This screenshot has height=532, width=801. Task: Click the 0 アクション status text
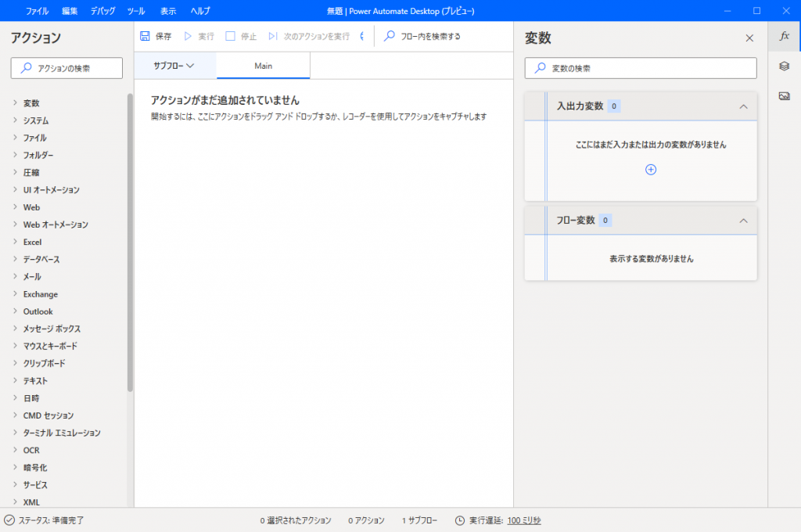click(366, 520)
